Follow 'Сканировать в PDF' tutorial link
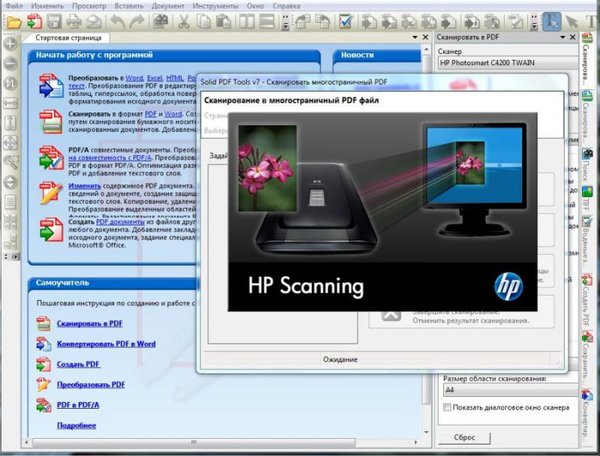 coord(90,324)
